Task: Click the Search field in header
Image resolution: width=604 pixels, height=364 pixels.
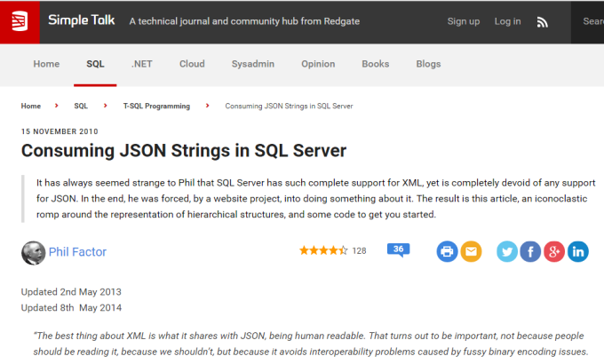Action: click(x=587, y=22)
